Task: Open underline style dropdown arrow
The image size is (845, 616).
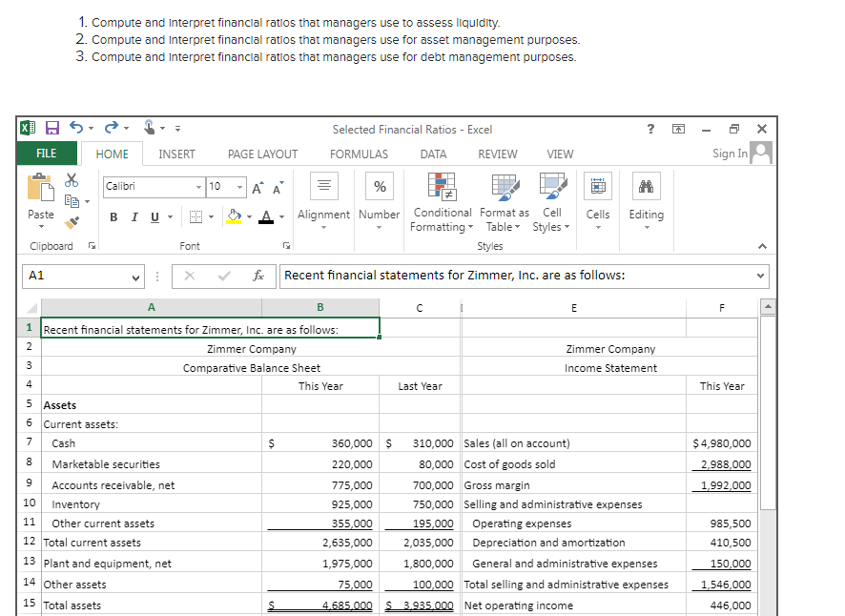Action: point(170,216)
